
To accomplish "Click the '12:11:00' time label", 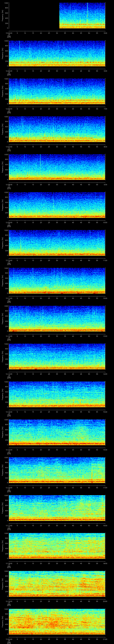I will (x=9, y=298).
